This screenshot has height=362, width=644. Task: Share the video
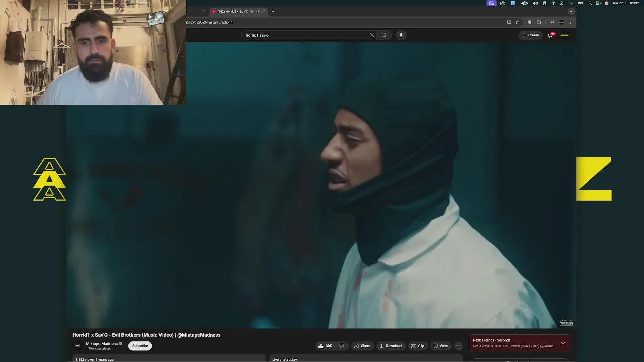[x=362, y=346]
